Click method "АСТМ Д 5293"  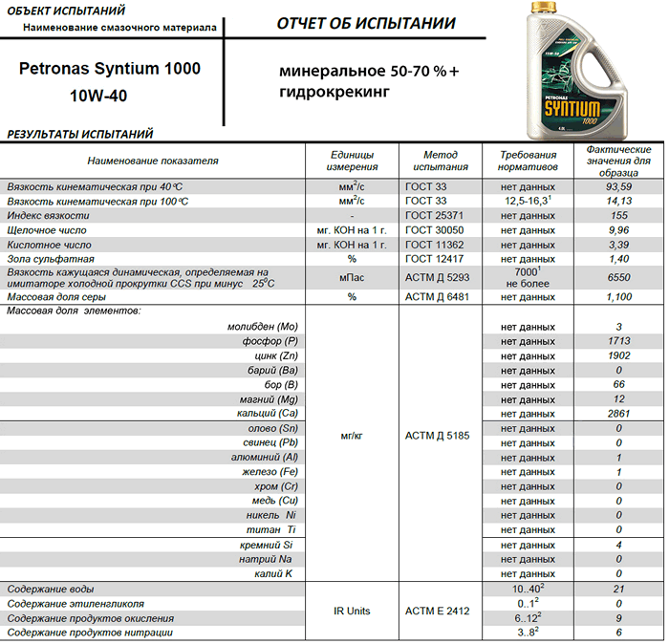[437, 278]
